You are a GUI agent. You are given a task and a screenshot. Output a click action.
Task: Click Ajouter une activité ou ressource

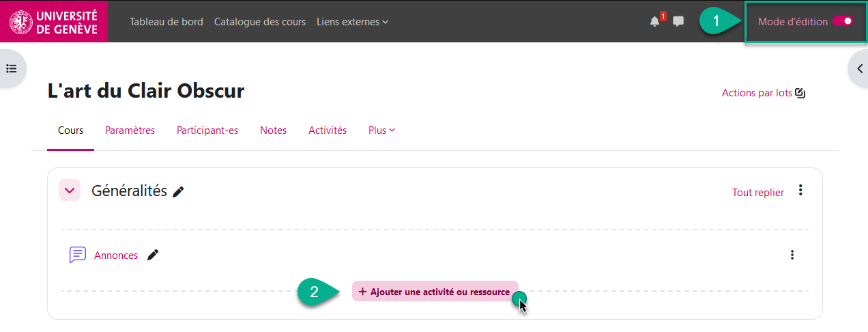(435, 292)
